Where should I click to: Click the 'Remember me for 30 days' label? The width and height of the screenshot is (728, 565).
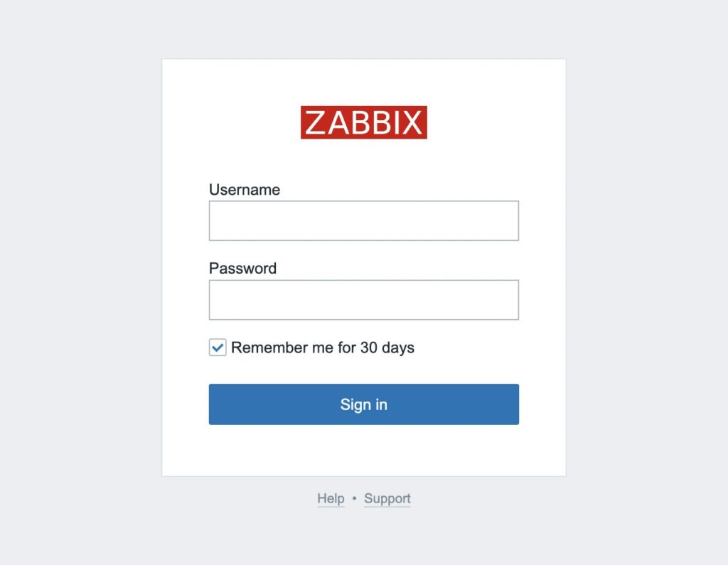(322, 348)
